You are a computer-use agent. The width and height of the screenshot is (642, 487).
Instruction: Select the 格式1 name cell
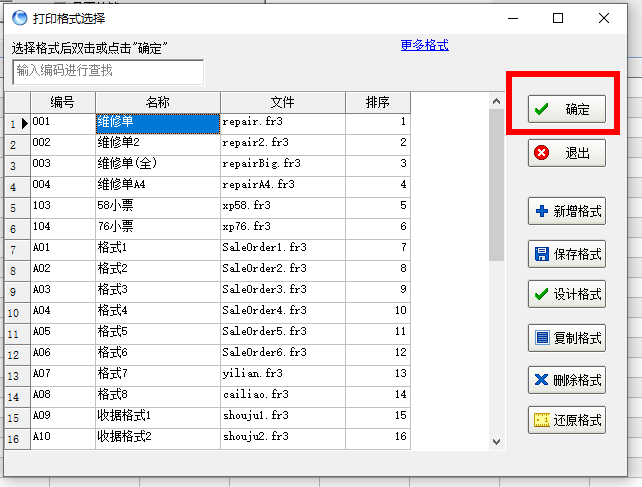click(158, 250)
